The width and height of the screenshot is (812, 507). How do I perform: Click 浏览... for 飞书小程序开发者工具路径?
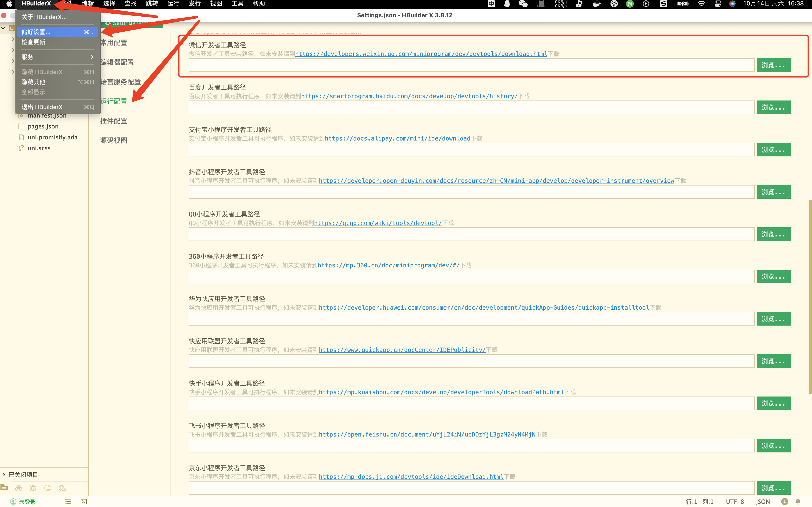(773, 446)
